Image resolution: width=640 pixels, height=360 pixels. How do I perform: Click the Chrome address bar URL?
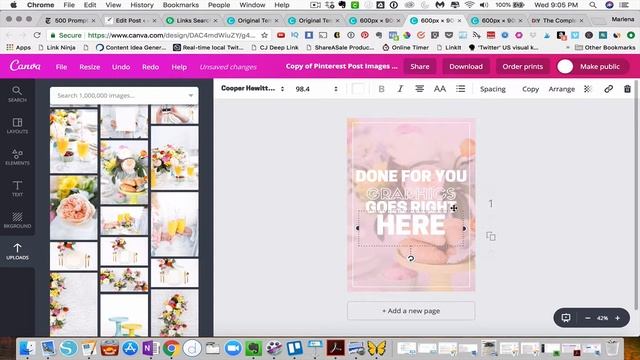point(171,35)
